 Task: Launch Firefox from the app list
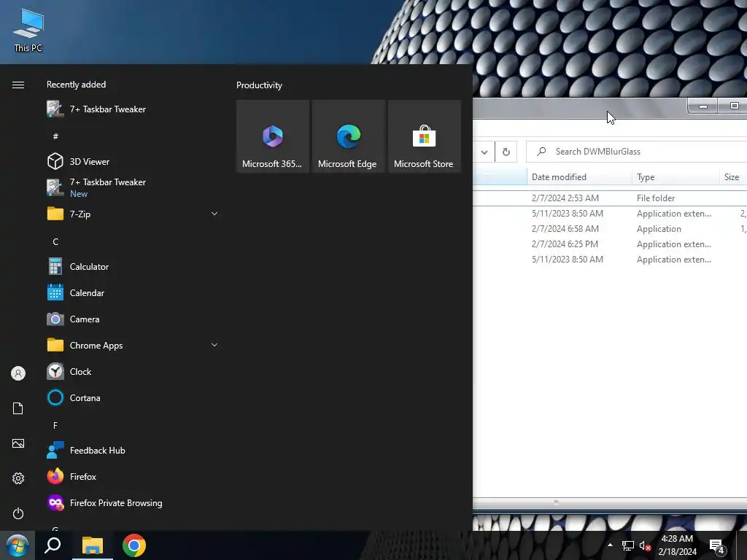click(x=133, y=476)
